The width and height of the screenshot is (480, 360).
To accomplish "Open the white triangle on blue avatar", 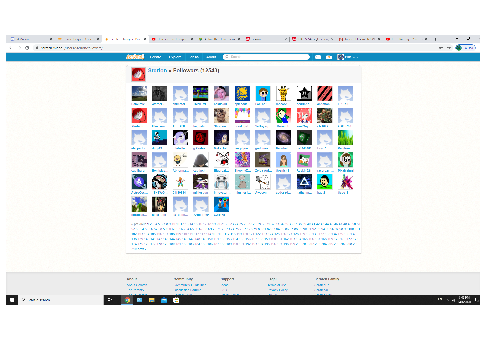I will (304, 182).
